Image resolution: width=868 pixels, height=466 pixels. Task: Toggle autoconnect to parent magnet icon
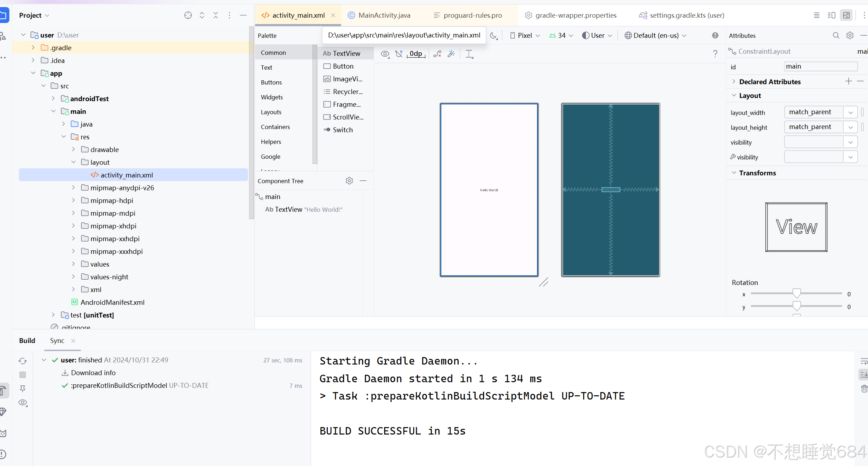pyautogui.click(x=399, y=54)
